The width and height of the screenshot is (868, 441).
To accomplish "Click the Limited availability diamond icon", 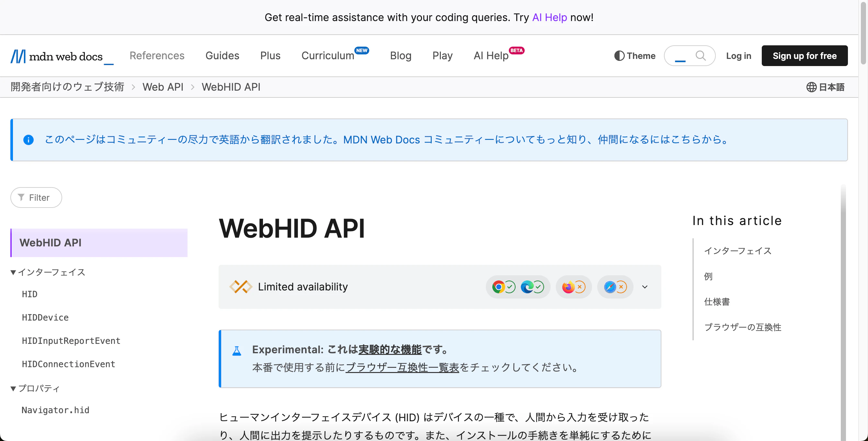I will (x=241, y=287).
